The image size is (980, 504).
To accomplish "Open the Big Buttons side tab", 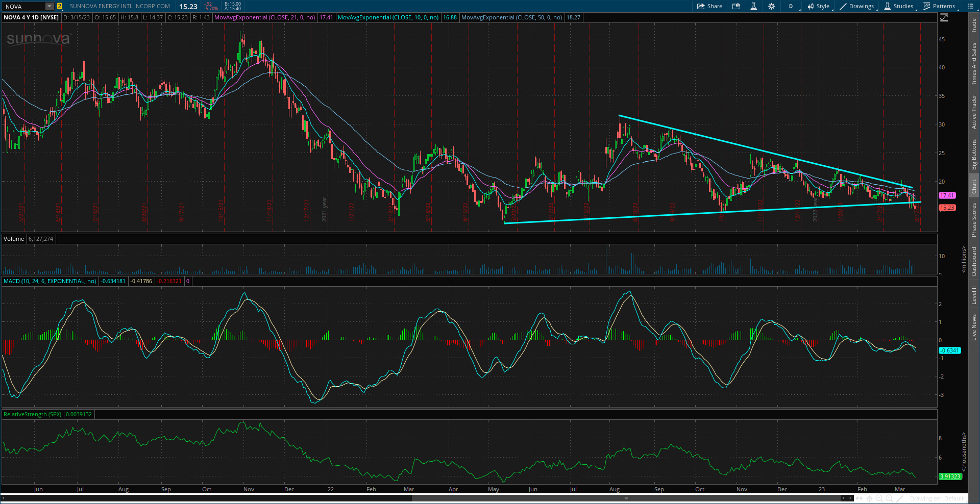I will coord(974,155).
